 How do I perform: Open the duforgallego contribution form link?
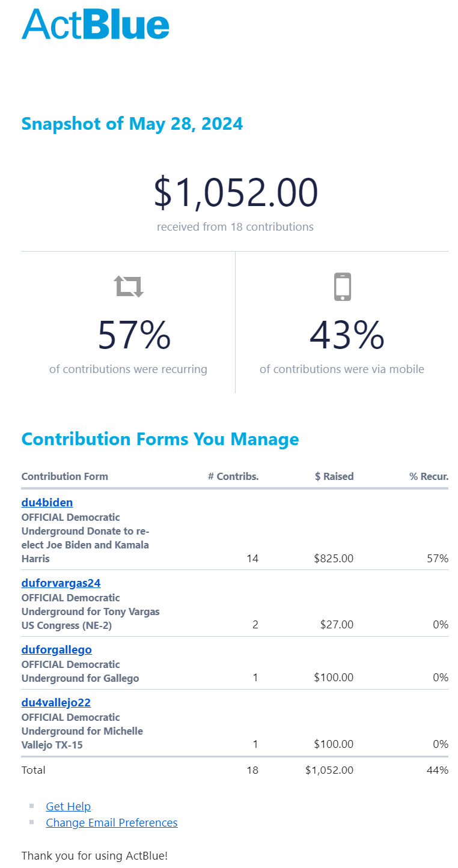point(56,650)
